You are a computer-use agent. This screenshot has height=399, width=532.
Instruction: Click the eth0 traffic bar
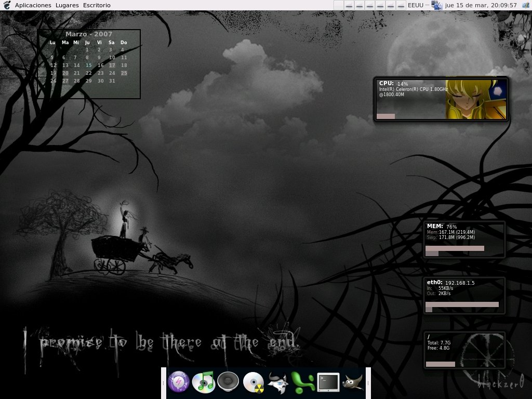(x=462, y=304)
